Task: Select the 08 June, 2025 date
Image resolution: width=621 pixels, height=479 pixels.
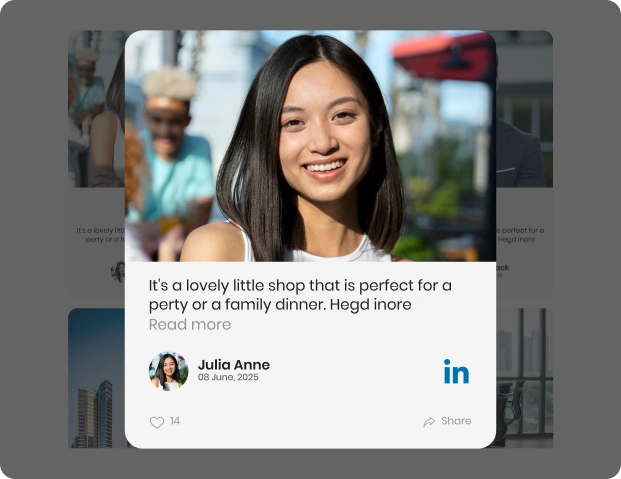Action: (x=228, y=378)
